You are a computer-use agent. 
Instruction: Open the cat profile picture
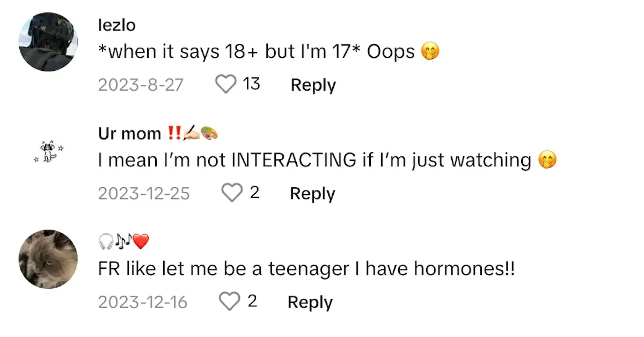[48, 259]
